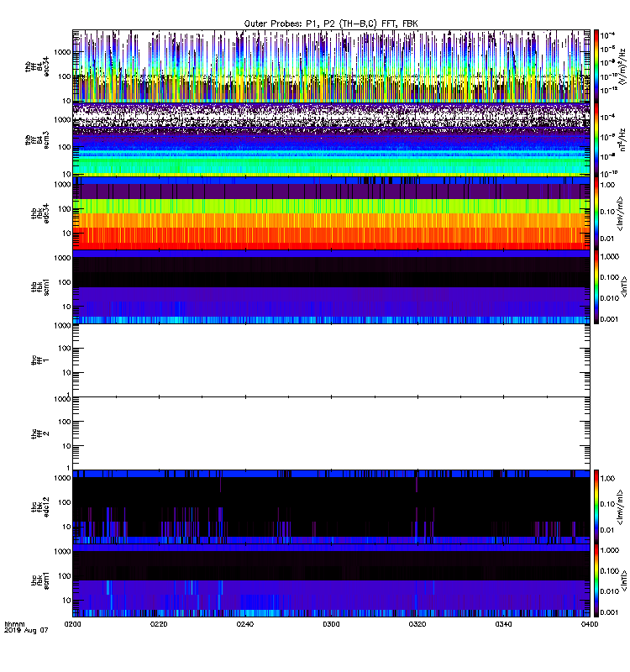Click the empty thc fff 1 panel
The width and height of the screenshot is (630, 672).
(331, 360)
